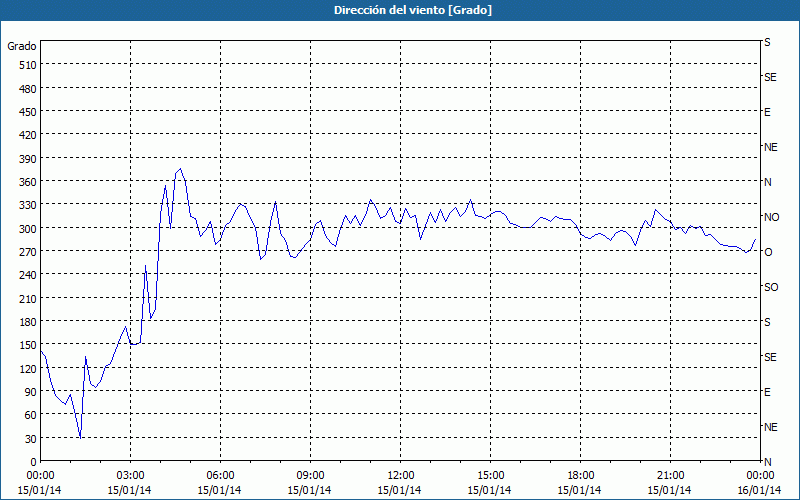Select the 'E' compass label at the 90 gridline
Screen dimensions: 800x500
(767, 392)
